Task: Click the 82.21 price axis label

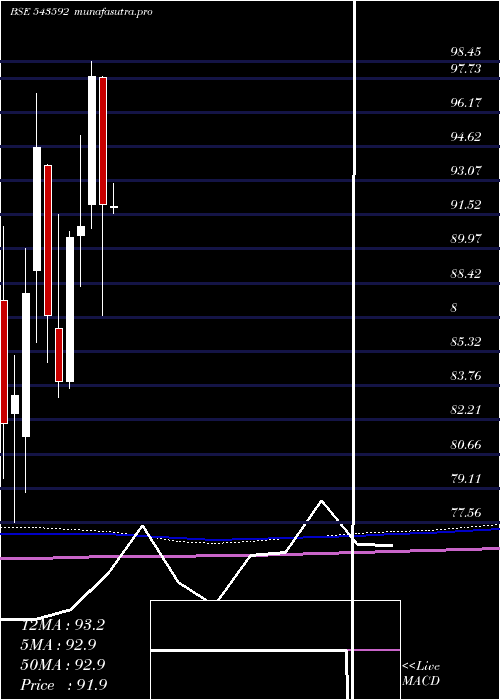Action: [466, 410]
